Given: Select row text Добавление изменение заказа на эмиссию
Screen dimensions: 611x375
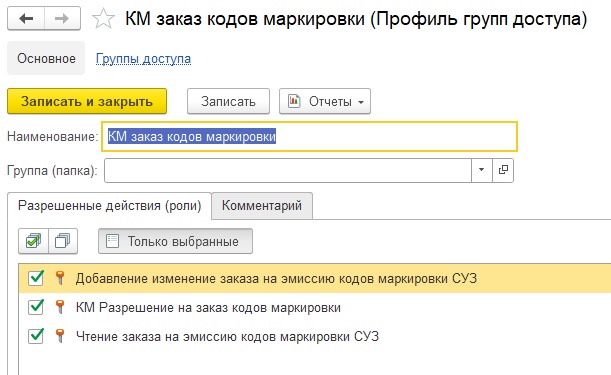Looking at the screenshot, I should [x=276, y=278].
